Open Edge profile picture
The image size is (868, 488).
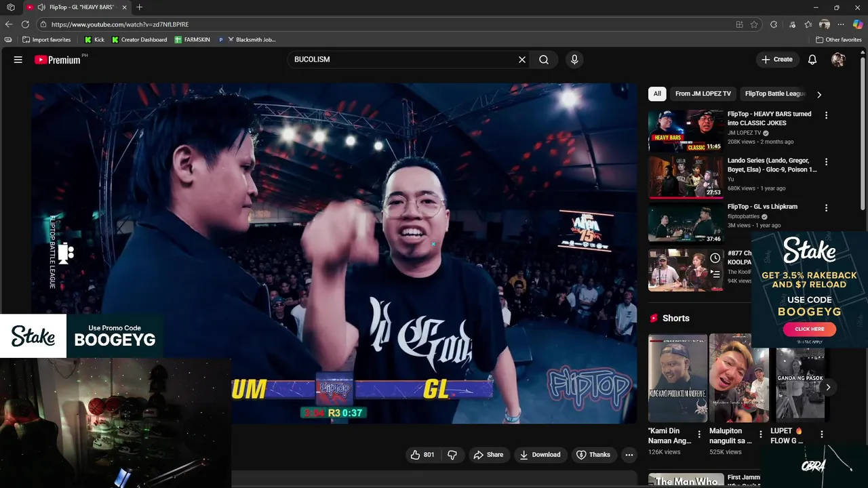[x=825, y=24]
